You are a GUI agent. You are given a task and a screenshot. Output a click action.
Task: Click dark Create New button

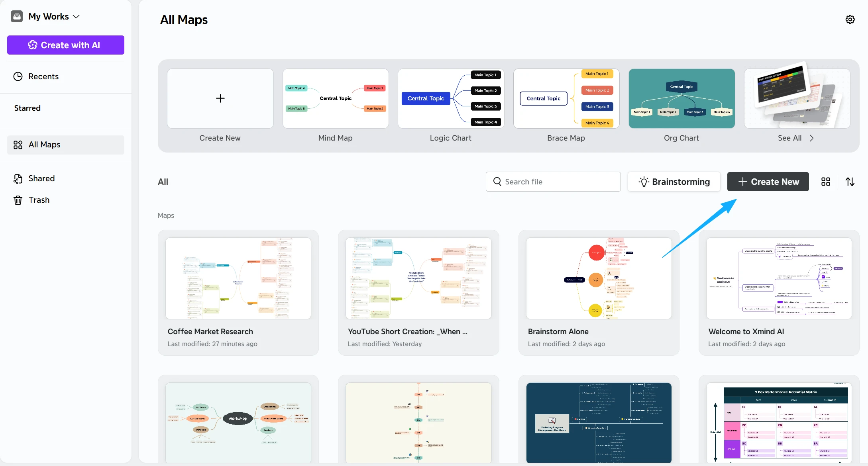[x=768, y=182]
